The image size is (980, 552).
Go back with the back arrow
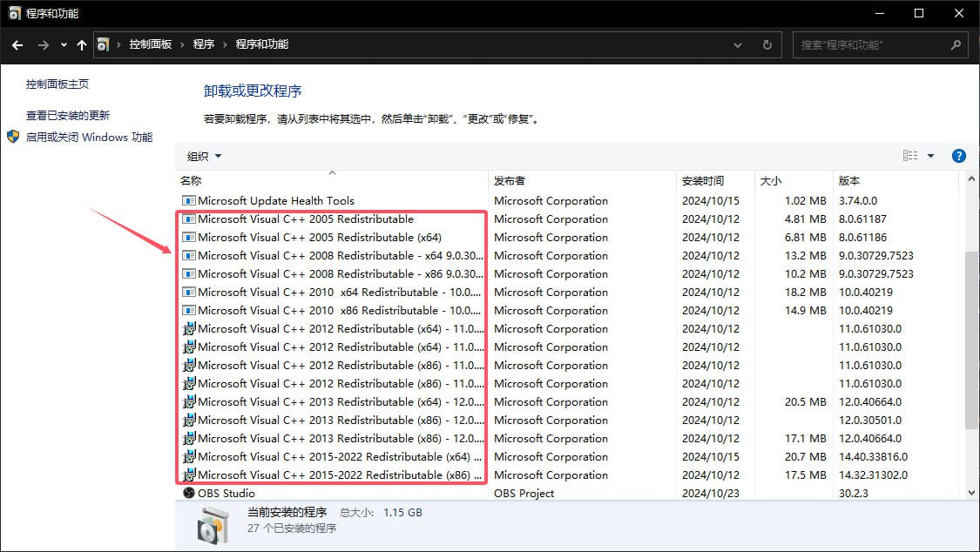pos(17,45)
